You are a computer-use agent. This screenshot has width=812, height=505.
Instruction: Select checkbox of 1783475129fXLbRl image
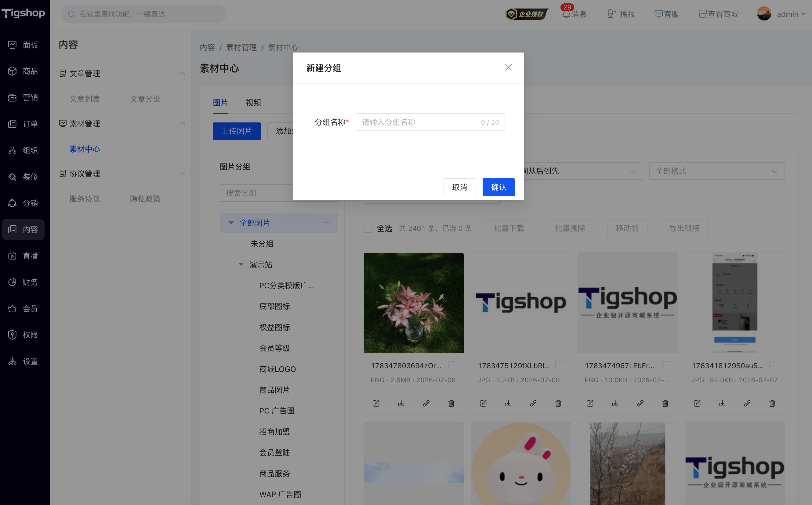[x=560, y=366]
